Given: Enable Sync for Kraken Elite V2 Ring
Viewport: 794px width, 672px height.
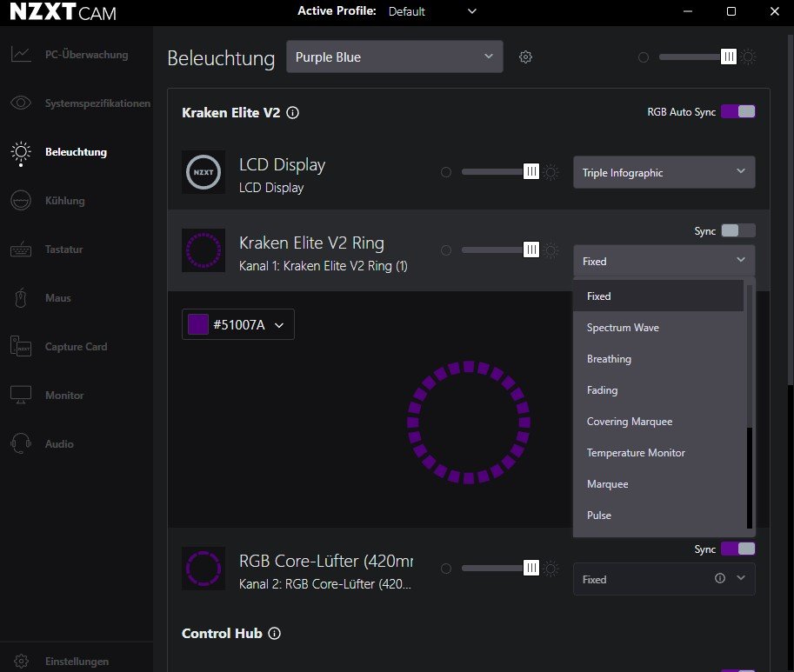Looking at the screenshot, I should pyautogui.click(x=737, y=230).
